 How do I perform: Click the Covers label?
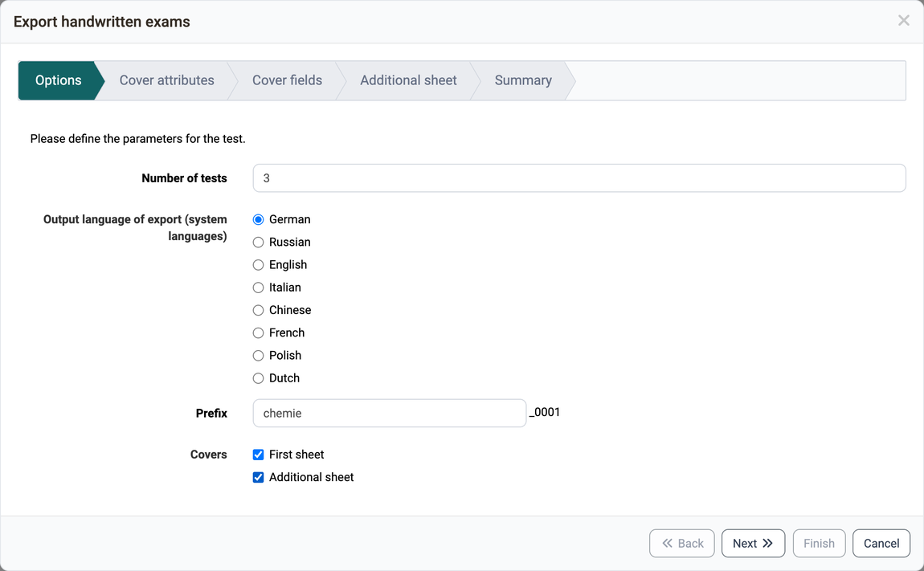tap(209, 455)
